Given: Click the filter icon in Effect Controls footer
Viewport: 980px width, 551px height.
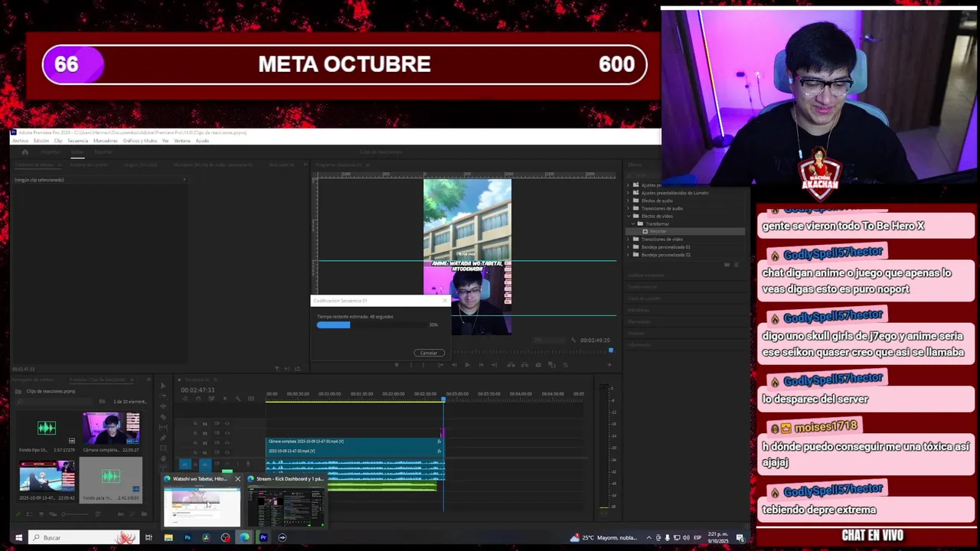Looking at the screenshot, I should tap(276, 369).
